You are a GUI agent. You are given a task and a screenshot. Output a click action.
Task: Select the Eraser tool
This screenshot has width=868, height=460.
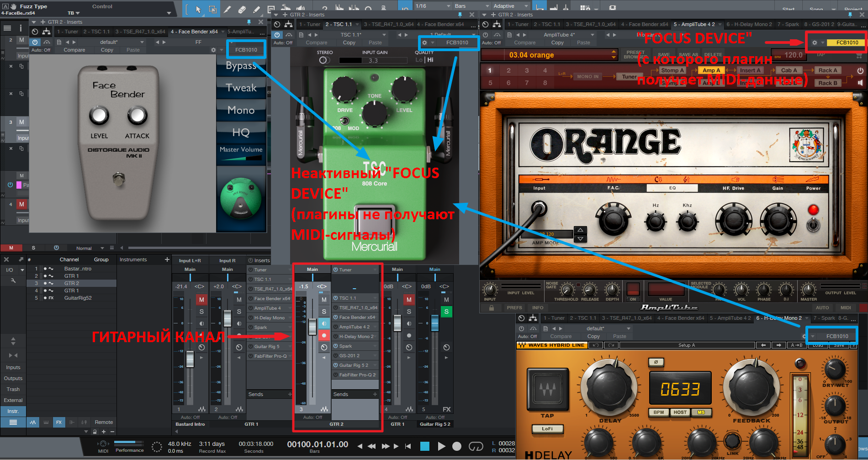click(x=242, y=10)
